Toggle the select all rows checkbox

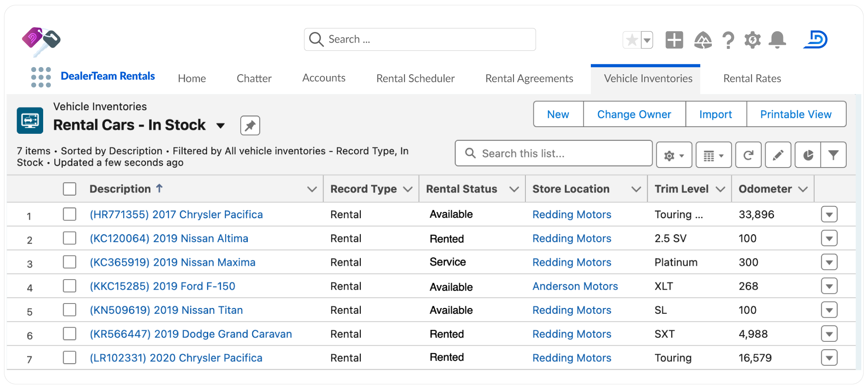pyautogui.click(x=69, y=189)
